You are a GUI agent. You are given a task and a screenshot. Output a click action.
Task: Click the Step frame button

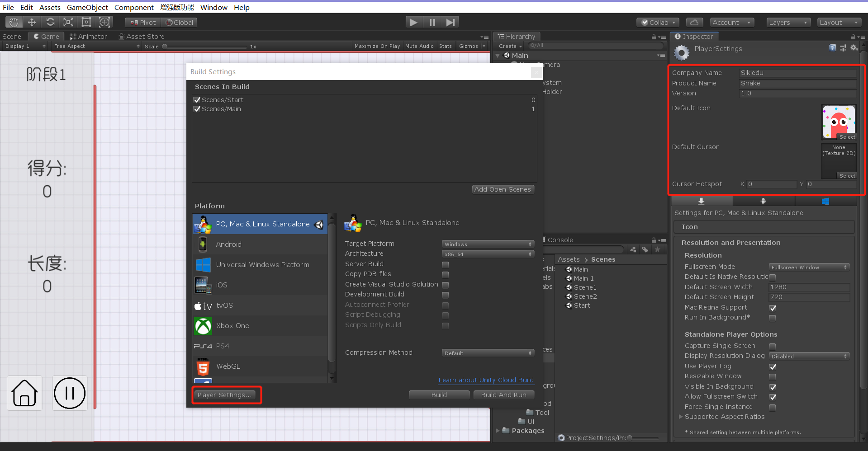451,22
